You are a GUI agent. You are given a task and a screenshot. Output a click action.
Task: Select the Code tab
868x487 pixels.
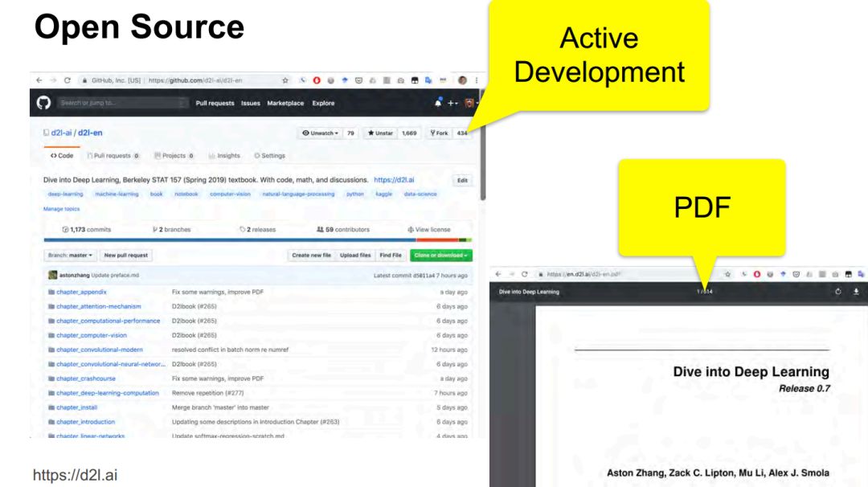coord(62,156)
